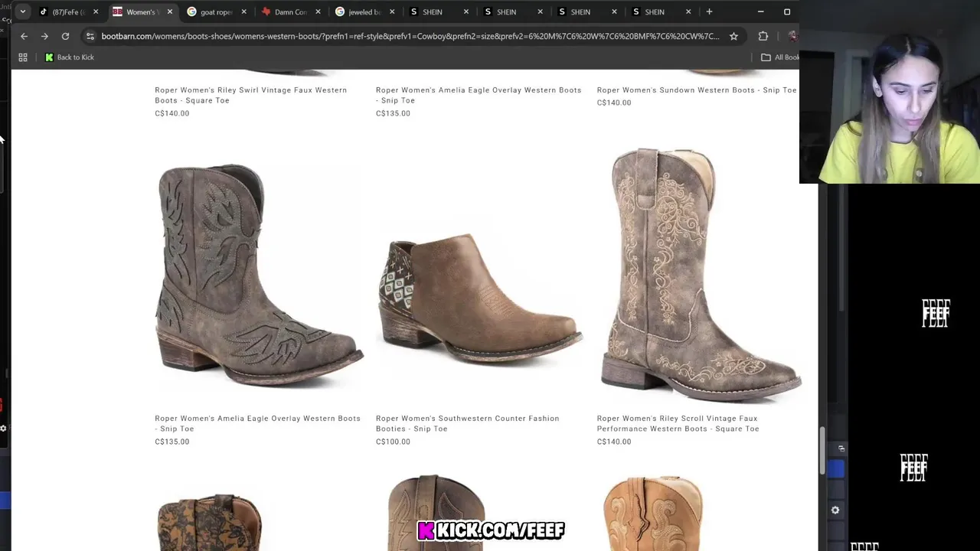This screenshot has width=980, height=551.
Task: Open the All Bookmarks folder
Action: 780,57
